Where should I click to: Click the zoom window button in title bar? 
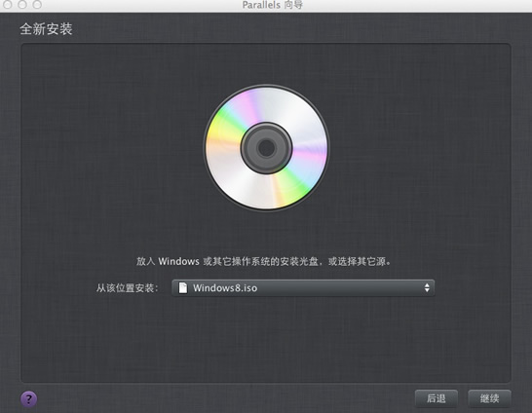coord(37,5)
